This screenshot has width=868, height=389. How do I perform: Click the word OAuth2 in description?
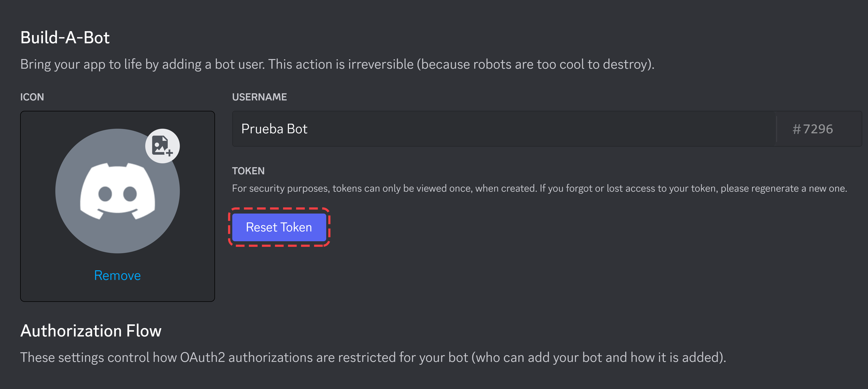202,357
